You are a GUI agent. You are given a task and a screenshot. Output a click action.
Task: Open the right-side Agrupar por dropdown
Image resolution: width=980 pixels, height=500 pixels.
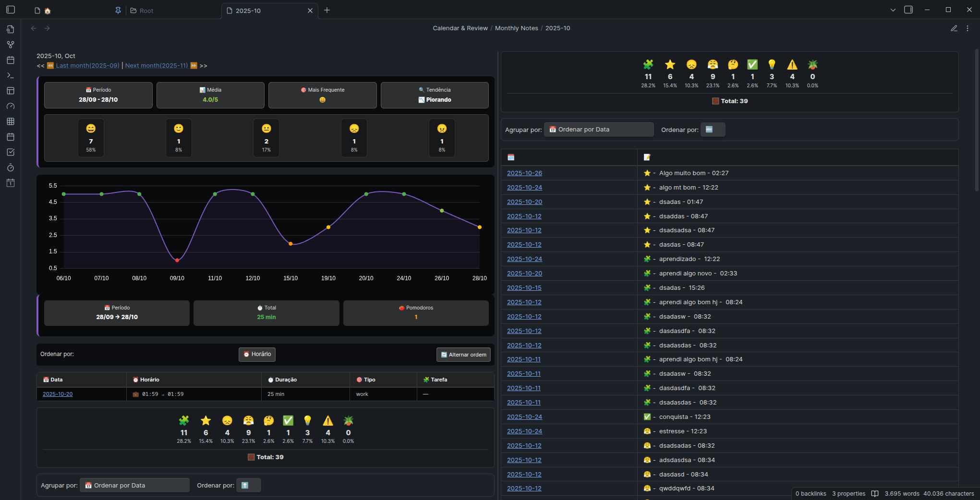pos(598,130)
